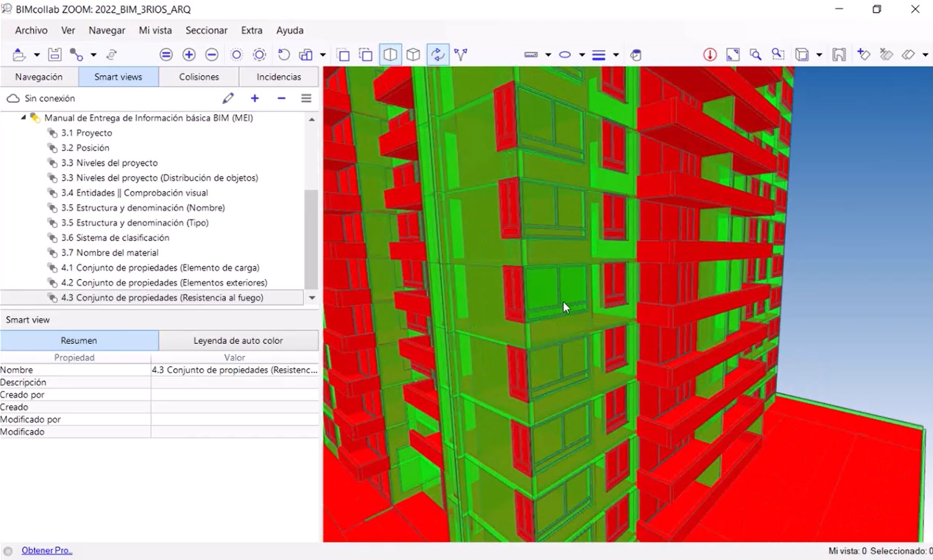
Task: Click the minus-in-circle hide icon
Action: (x=212, y=54)
